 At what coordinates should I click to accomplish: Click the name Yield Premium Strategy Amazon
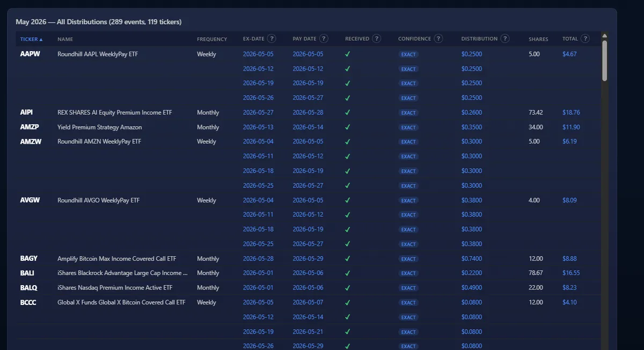coord(100,127)
